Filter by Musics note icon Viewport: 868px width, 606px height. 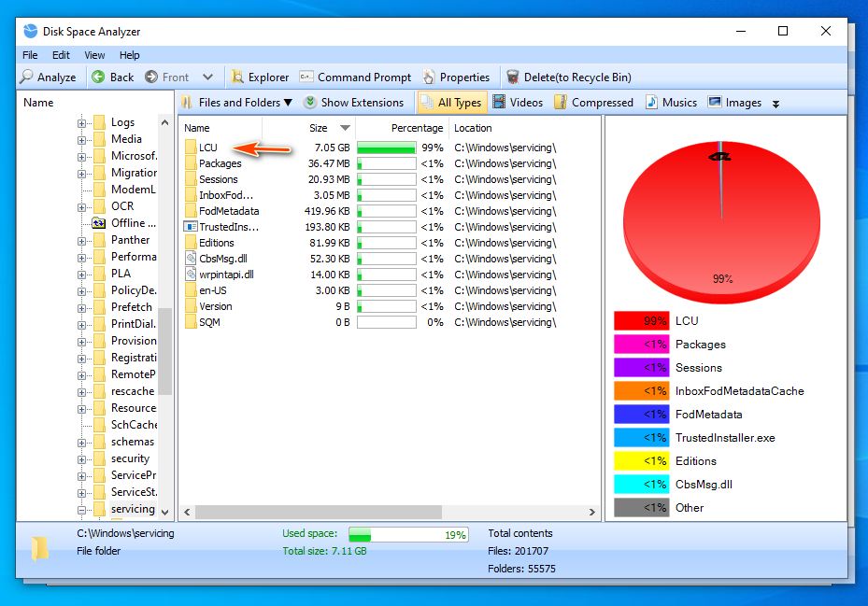[651, 102]
